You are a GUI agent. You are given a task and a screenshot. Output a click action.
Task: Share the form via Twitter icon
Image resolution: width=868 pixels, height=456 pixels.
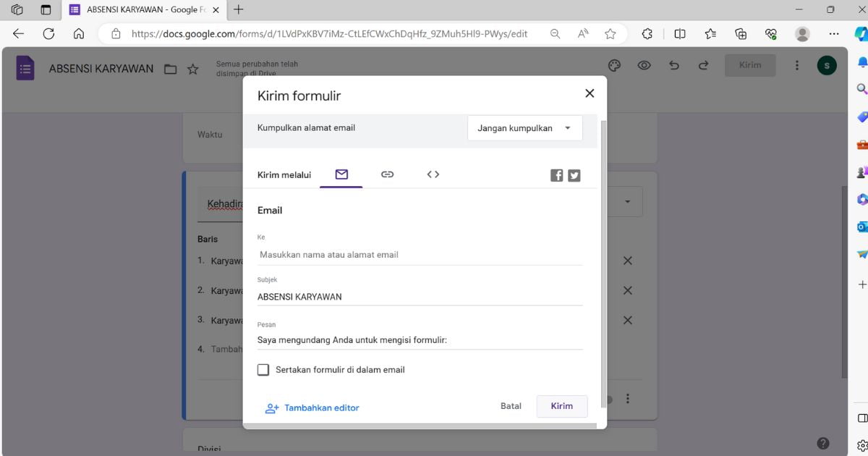(574, 175)
